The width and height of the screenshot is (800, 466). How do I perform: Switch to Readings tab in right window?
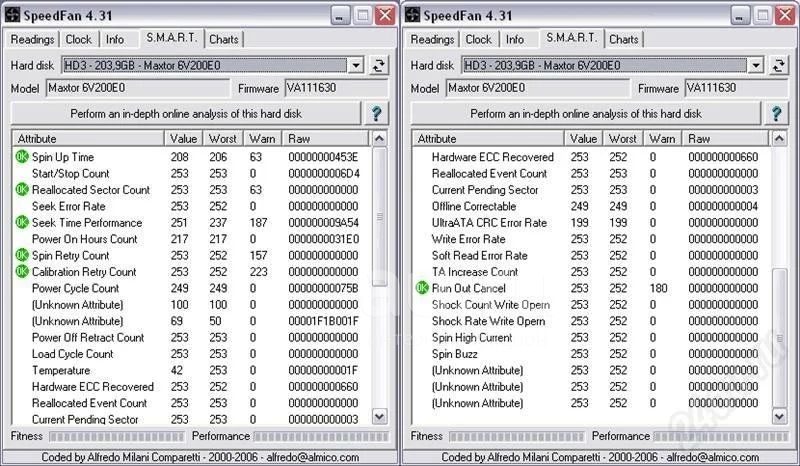432,39
